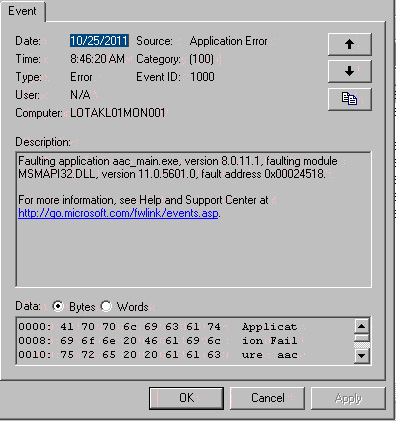The height and width of the screenshot is (421, 396).
Task: Click the type value Error
Action: coord(81,77)
